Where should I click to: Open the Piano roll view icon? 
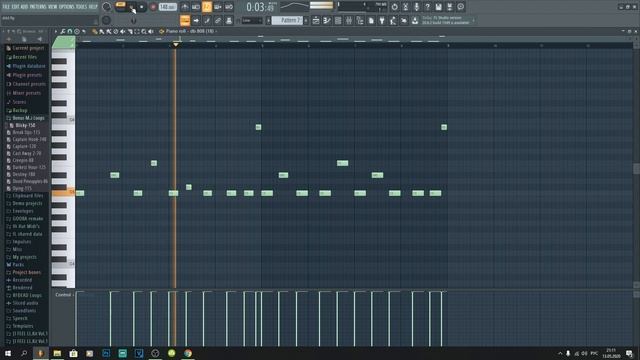[x=327, y=20]
